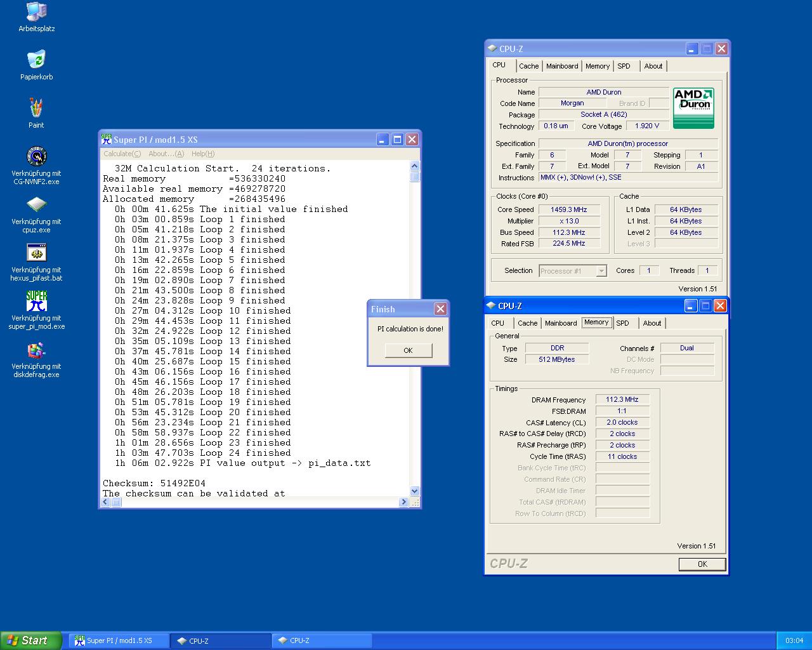The width and height of the screenshot is (812, 650).
Task: Switch to SPD tab in upper CPU-Z
Action: [624, 66]
